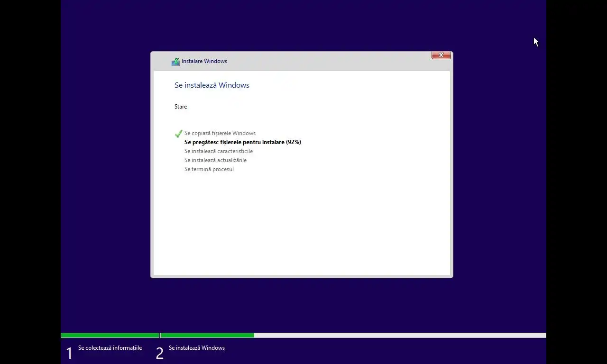Click the stage 2 'Se instalează Windows' label

click(x=197, y=348)
